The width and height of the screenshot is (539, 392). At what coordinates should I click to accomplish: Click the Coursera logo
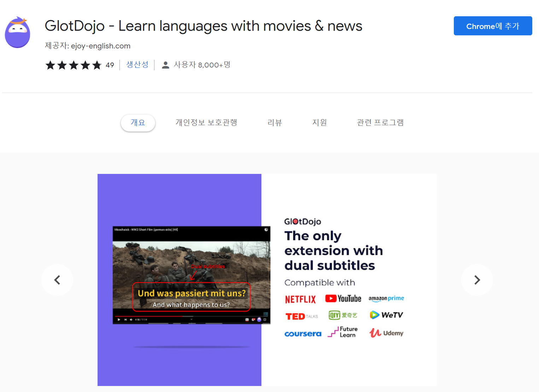pos(303,334)
